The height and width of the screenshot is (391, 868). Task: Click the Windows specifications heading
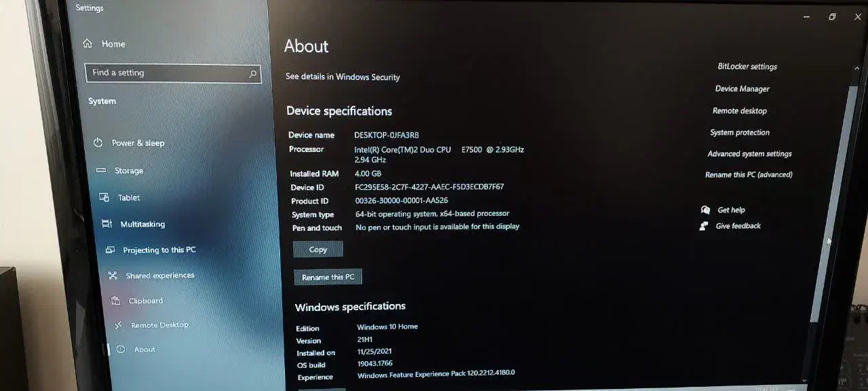tap(350, 308)
